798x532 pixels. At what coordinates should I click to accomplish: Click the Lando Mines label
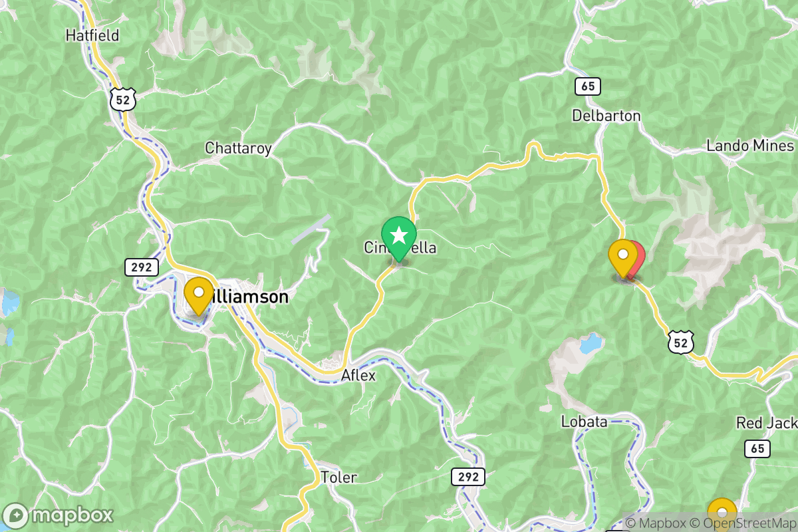(750, 146)
